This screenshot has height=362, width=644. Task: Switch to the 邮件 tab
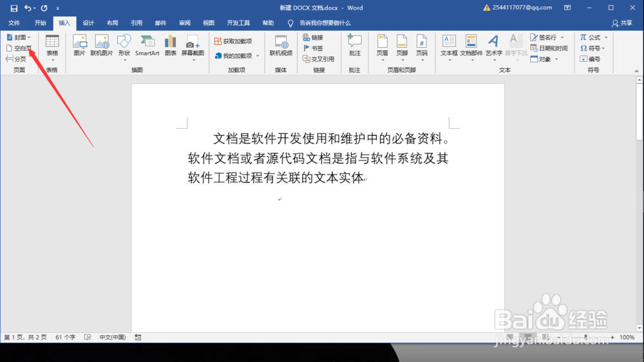coord(160,23)
